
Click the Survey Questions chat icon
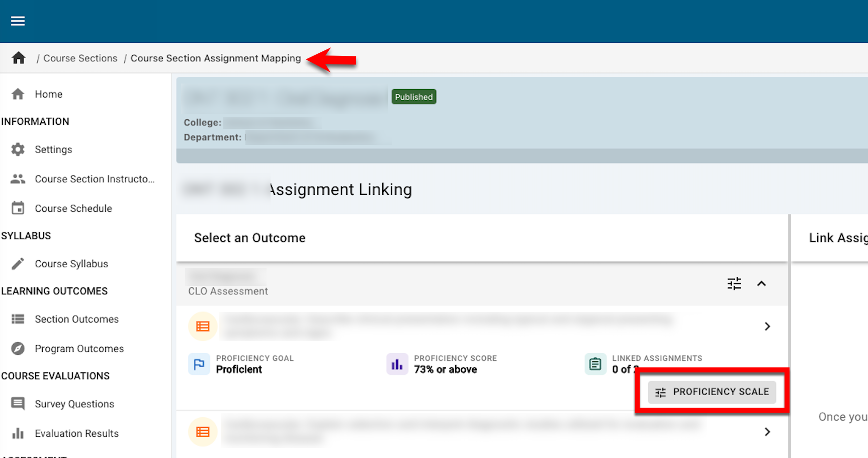pos(18,404)
